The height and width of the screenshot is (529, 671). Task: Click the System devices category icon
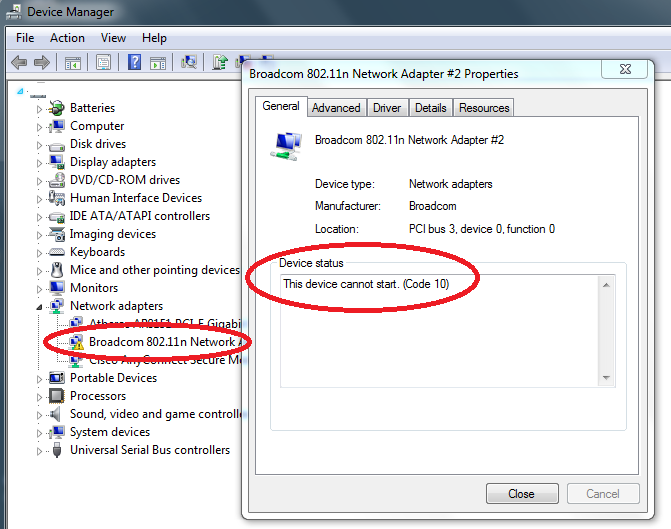click(x=56, y=432)
